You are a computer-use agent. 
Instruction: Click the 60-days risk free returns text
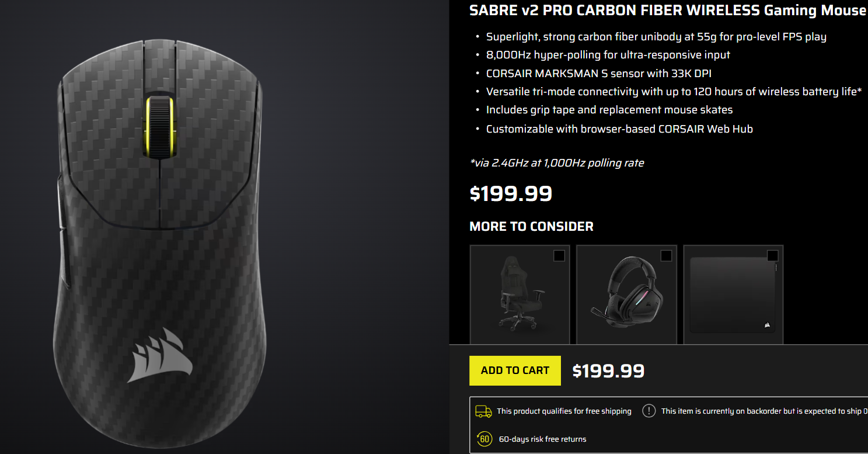pos(542,439)
